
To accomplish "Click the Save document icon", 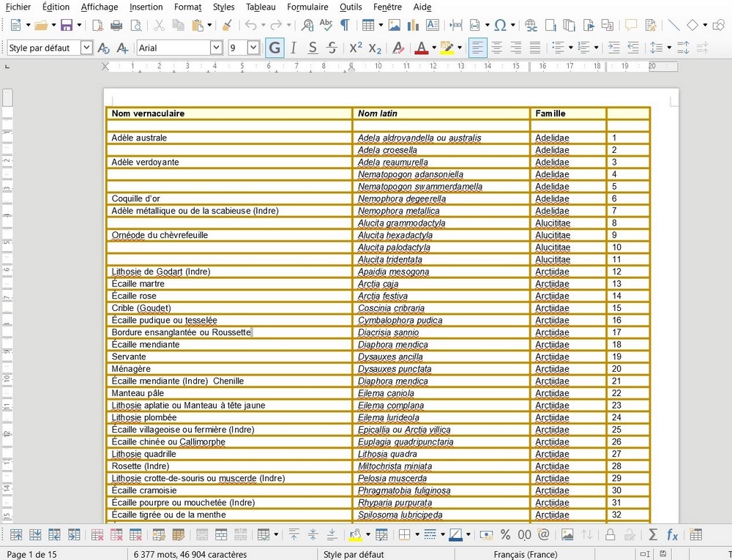I will click(x=66, y=25).
